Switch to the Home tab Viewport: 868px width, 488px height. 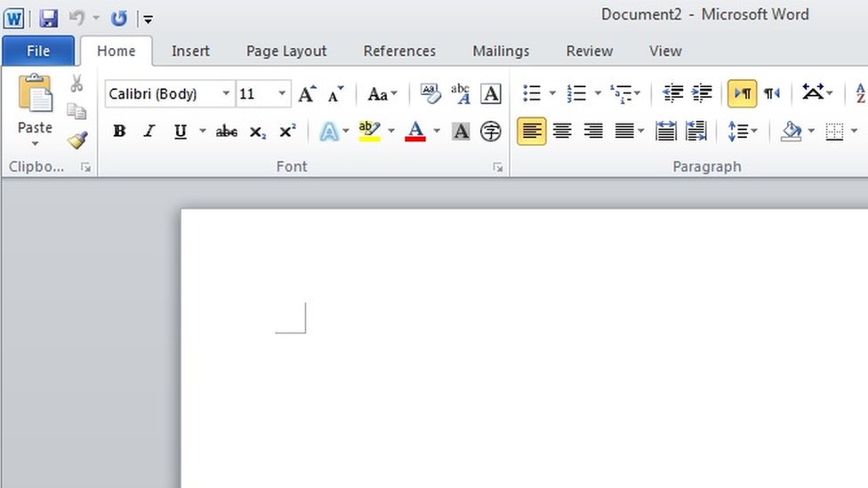(x=117, y=51)
